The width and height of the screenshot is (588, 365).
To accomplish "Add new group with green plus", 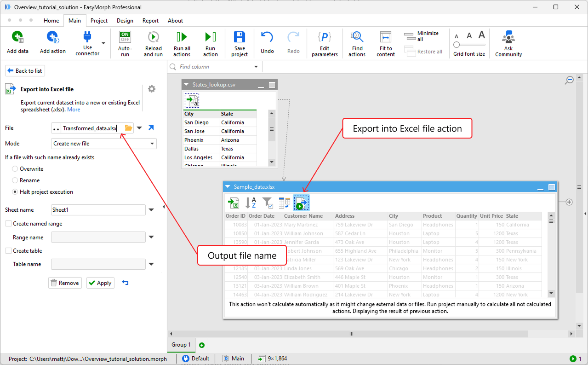I will coord(201,345).
